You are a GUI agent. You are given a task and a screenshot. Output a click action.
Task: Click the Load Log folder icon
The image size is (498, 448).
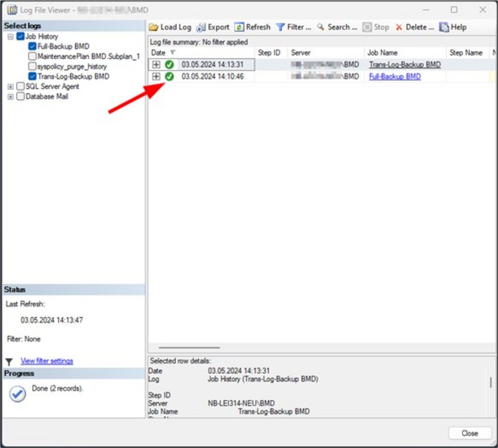(x=154, y=27)
